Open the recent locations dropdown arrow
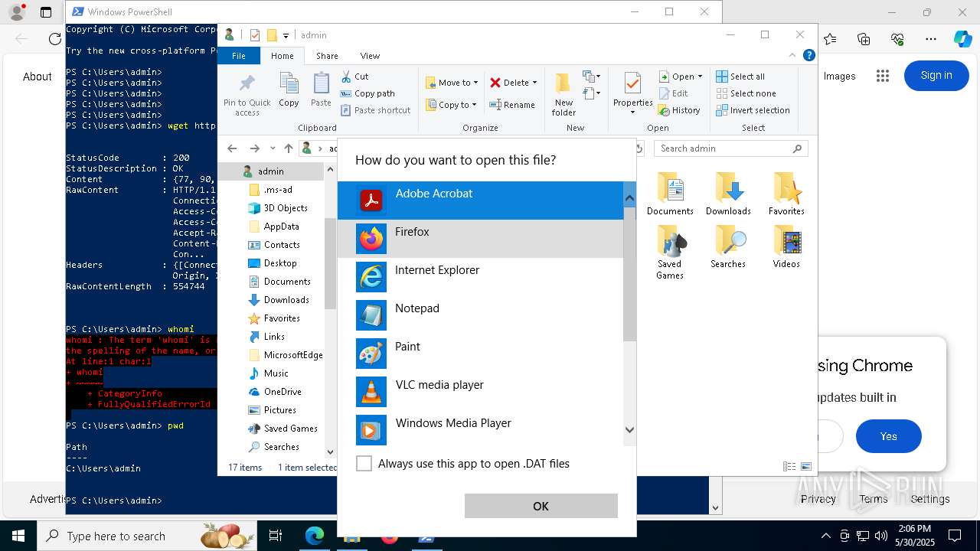The width and height of the screenshot is (980, 551). point(273,148)
